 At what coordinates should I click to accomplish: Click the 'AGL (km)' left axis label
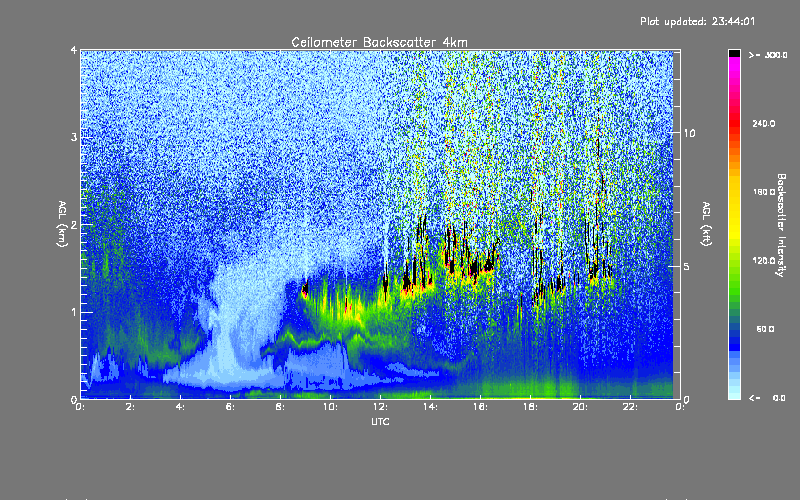(x=62, y=224)
